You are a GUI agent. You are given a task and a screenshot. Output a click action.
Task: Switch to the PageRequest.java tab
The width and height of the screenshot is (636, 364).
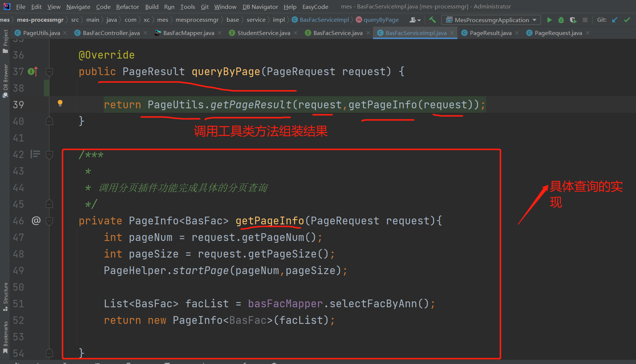tap(558, 33)
